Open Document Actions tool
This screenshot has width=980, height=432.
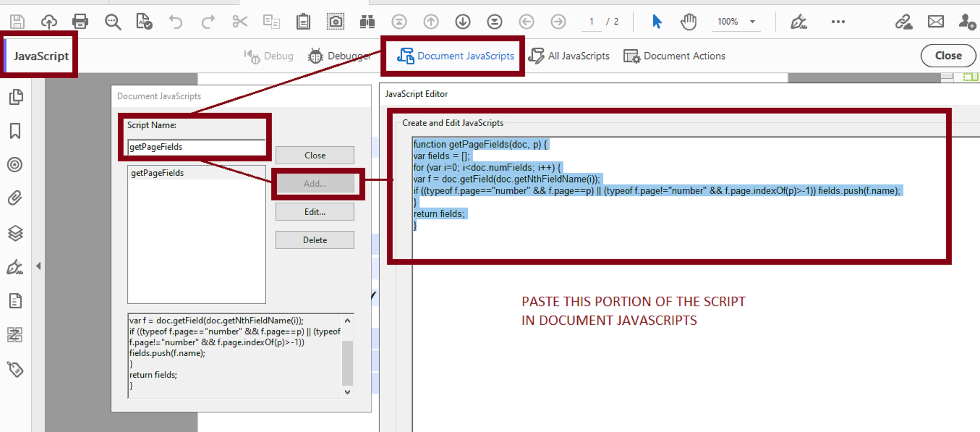675,56
